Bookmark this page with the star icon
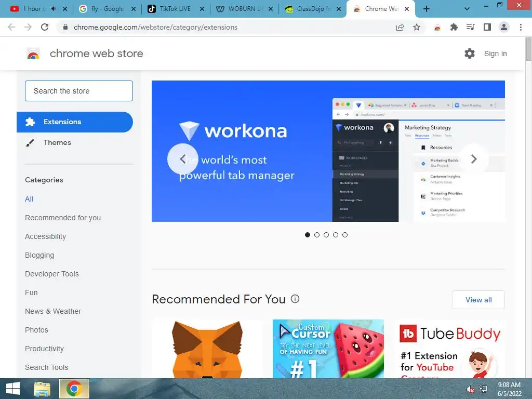The width and height of the screenshot is (532, 399). [417, 27]
